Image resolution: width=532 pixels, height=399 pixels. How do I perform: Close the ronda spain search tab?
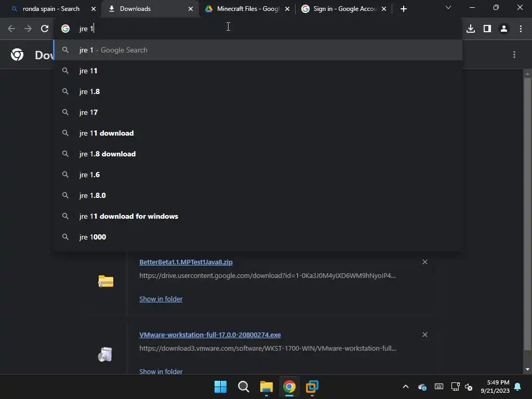coord(94,9)
